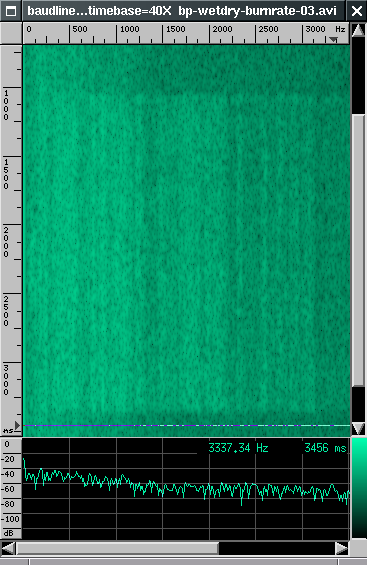367x565 pixels.
Task: Open the window menu icon in title bar
Action: 11,11
